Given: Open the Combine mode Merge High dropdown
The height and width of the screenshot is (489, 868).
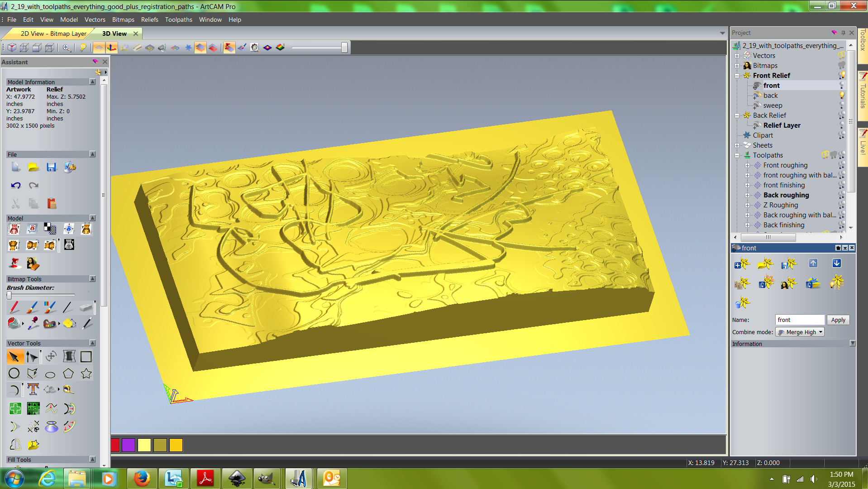Looking at the screenshot, I should tap(800, 332).
